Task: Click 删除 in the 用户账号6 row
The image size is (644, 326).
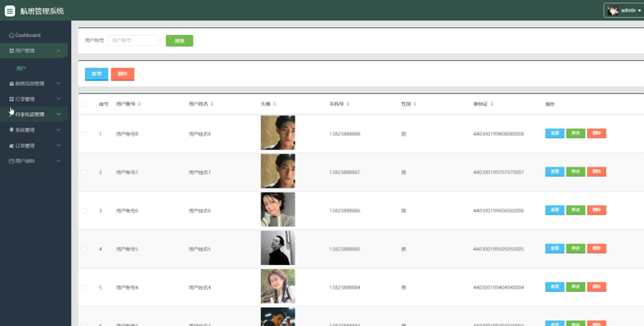Action: (597, 210)
